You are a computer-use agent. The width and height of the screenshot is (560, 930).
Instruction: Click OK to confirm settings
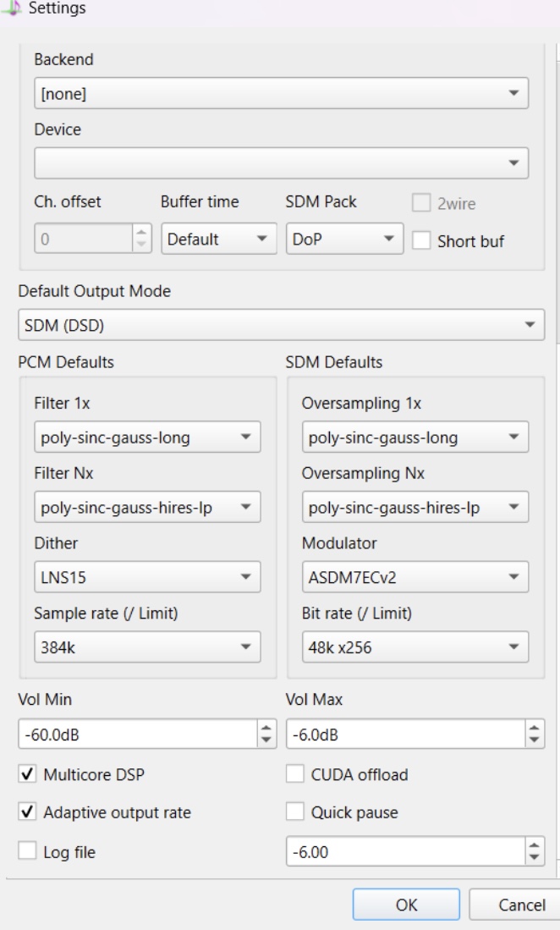pyautogui.click(x=406, y=905)
